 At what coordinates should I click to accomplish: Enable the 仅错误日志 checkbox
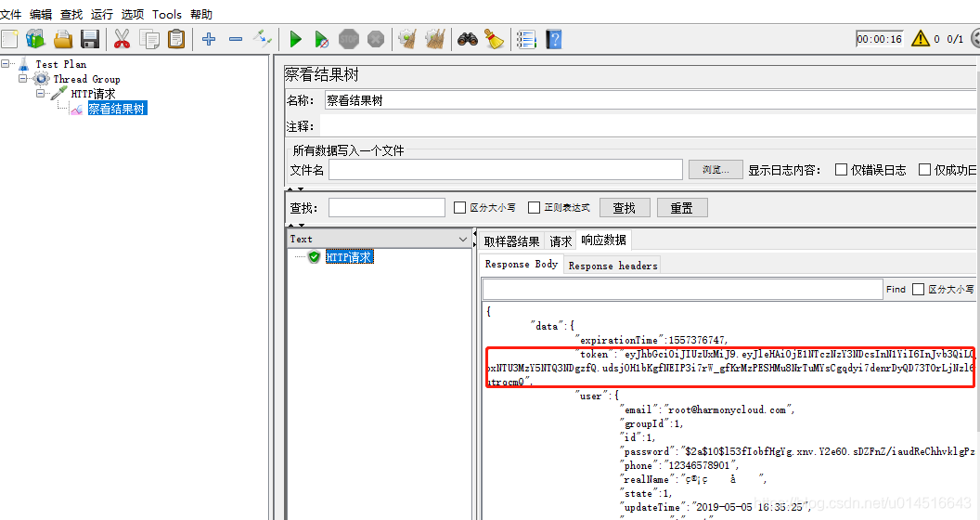[841, 169]
